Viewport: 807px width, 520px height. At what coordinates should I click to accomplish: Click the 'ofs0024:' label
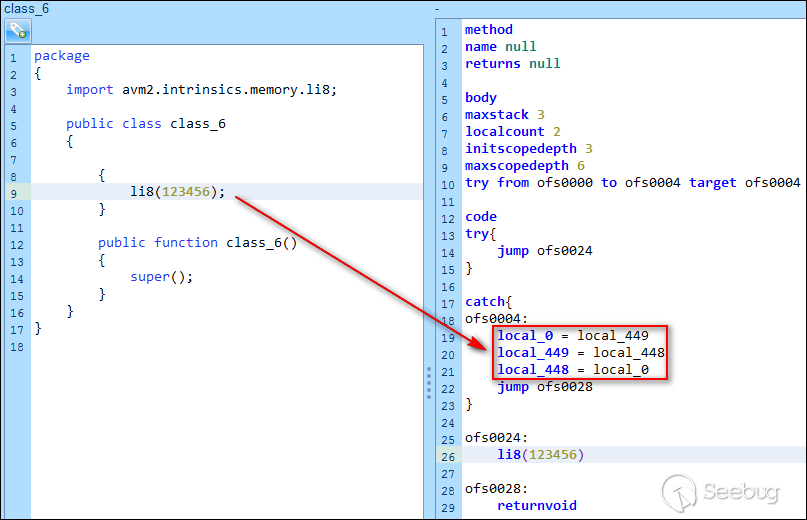click(x=496, y=438)
